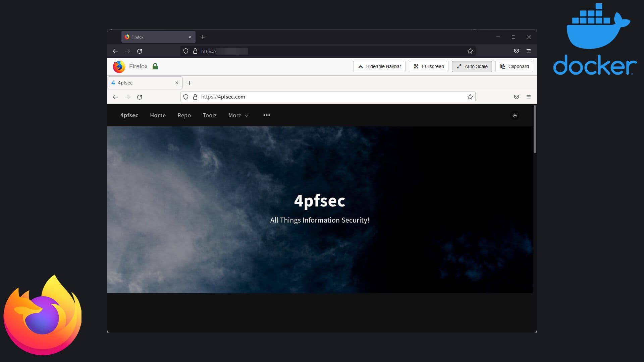Click inside the address bar showing 4pfsec.com

(x=302, y=97)
